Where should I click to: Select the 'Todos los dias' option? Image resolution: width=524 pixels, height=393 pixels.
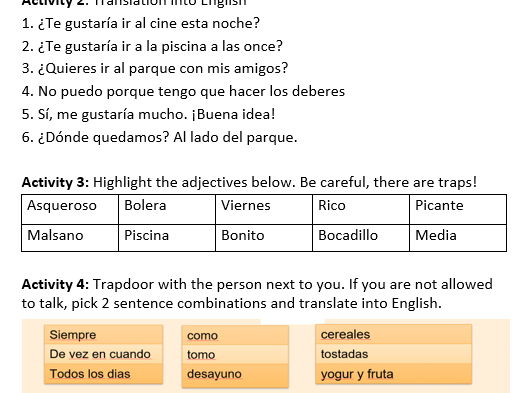click(x=103, y=374)
